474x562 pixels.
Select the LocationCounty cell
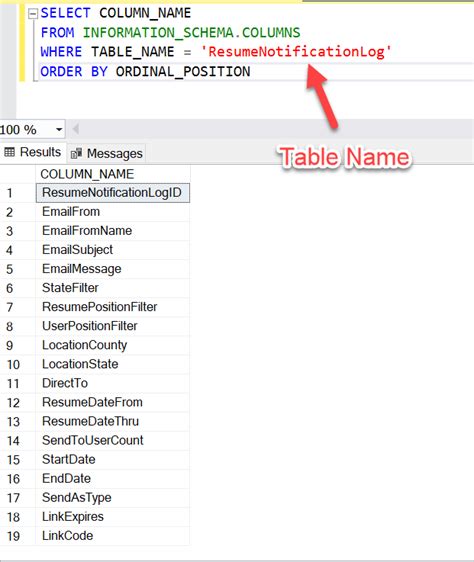113,345
